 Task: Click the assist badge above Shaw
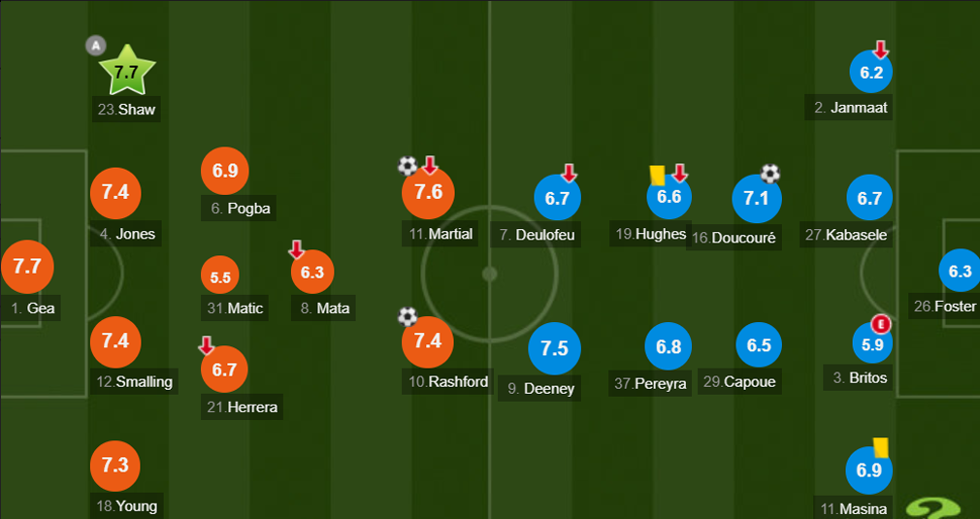click(x=96, y=46)
